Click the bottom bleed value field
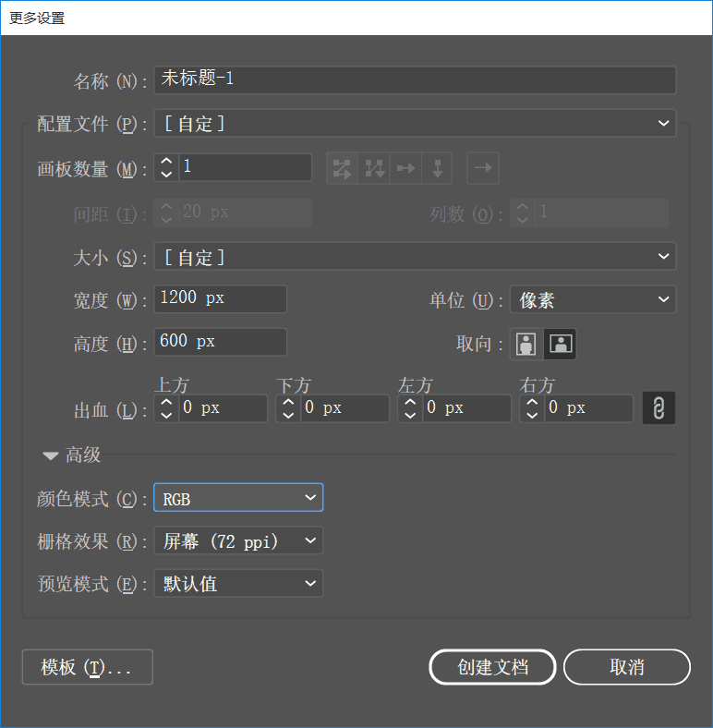The image size is (713, 728). point(344,408)
